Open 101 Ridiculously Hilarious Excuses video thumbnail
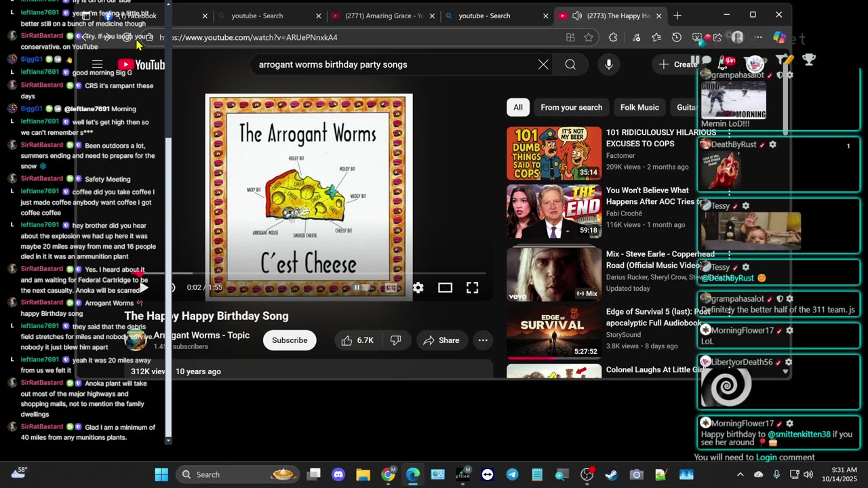This screenshot has width=868, height=488. coord(554,153)
